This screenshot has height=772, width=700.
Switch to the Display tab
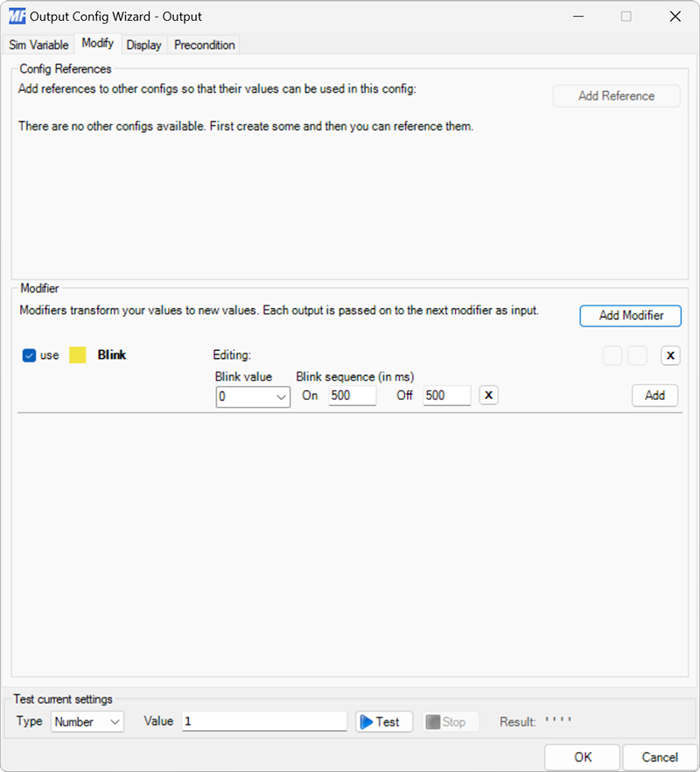click(143, 45)
